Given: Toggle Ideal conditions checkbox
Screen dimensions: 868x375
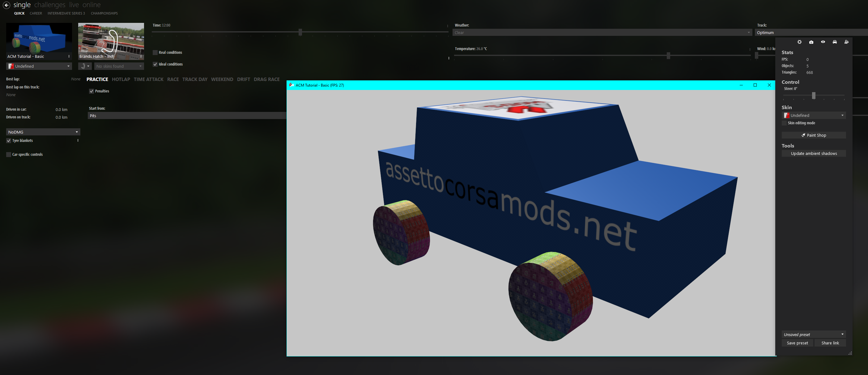Looking at the screenshot, I should tap(155, 64).
